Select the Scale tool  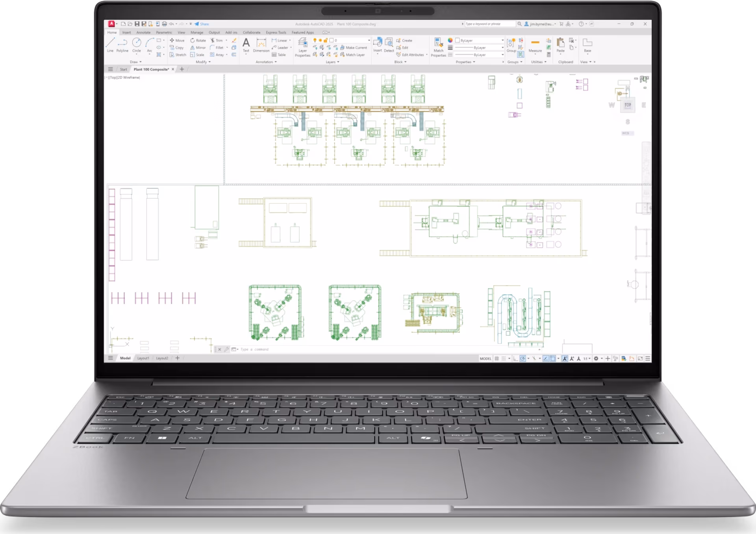197,55
